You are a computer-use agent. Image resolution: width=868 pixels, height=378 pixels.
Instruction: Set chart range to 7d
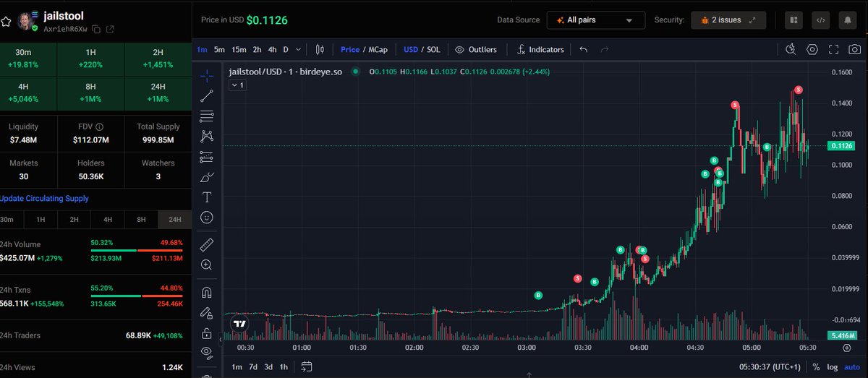pyautogui.click(x=253, y=367)
